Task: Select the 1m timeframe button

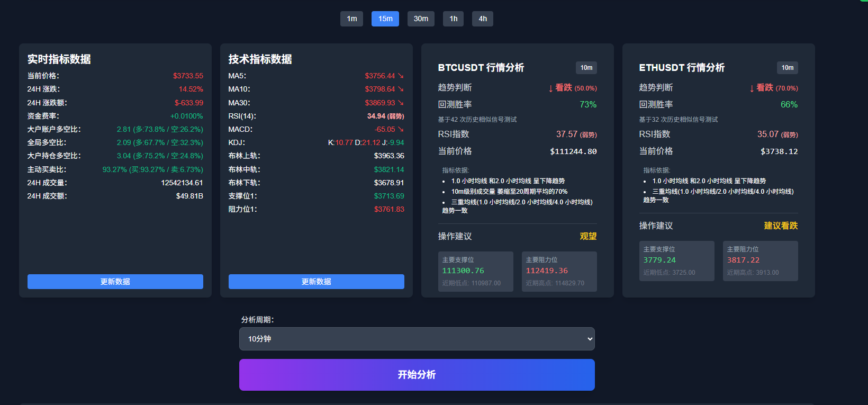Action: click(351, 19)
